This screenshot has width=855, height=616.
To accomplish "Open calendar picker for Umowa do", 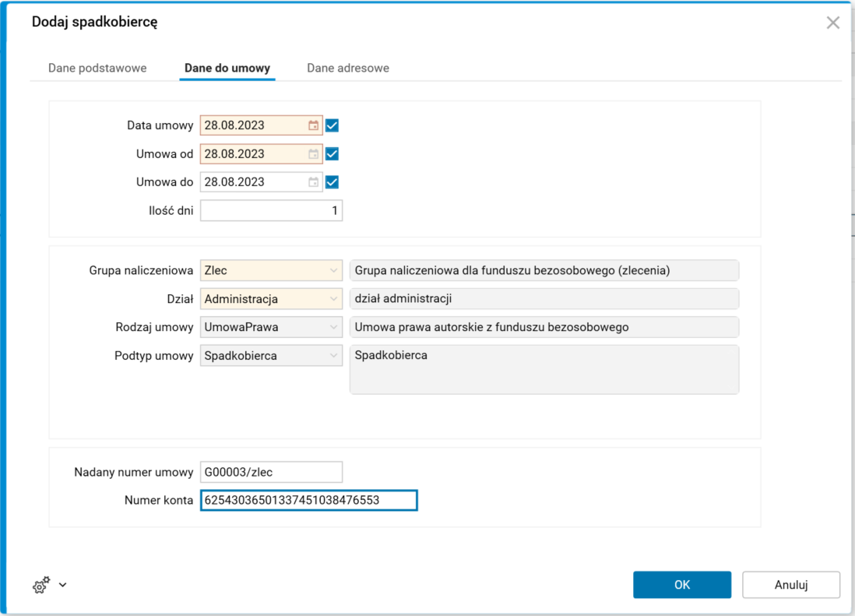I will click(x=313, y=182).
